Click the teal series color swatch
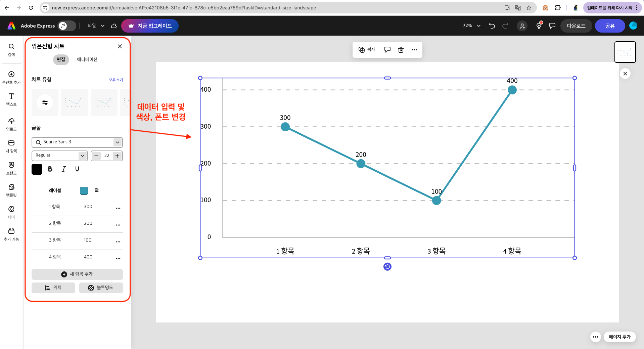This screenshot has height=349, width=644. click(x=84, y=191)
